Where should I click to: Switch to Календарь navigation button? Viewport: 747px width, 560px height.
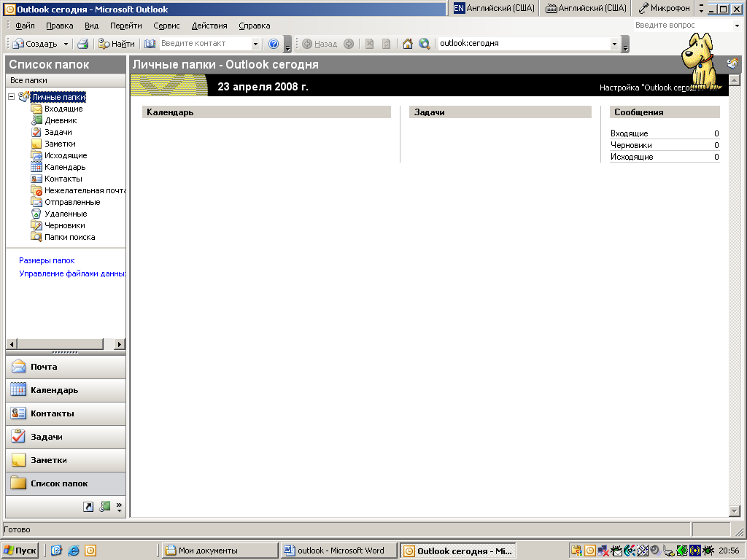coord(66,390)
